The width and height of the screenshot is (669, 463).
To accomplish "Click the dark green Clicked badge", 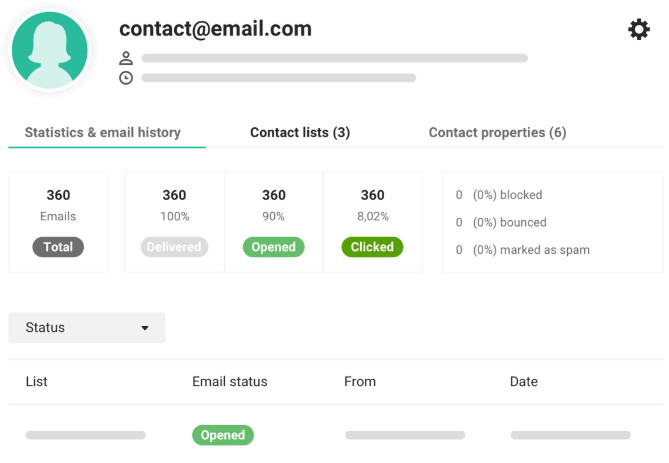I will (x=372, y=247).
